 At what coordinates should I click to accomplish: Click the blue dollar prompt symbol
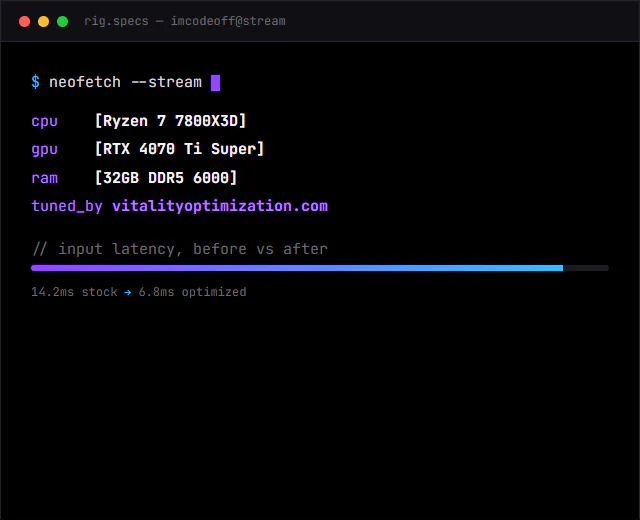click(x=36, y=82)
